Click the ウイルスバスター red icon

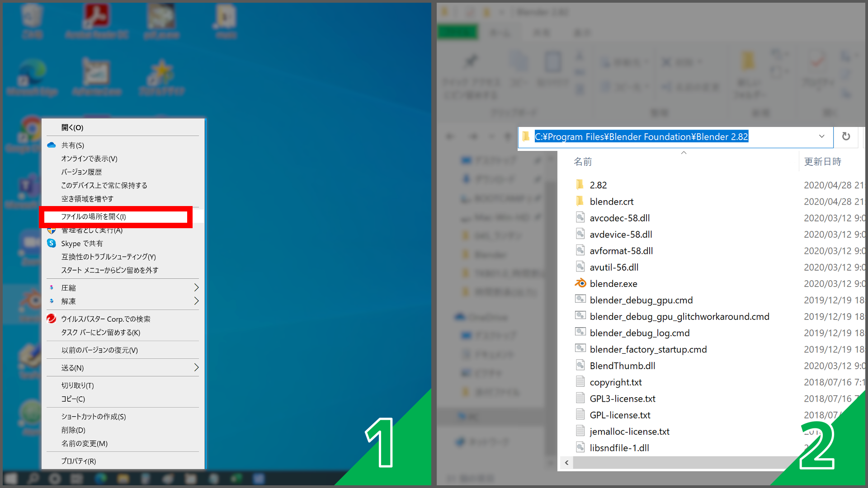tap(52, 319)
